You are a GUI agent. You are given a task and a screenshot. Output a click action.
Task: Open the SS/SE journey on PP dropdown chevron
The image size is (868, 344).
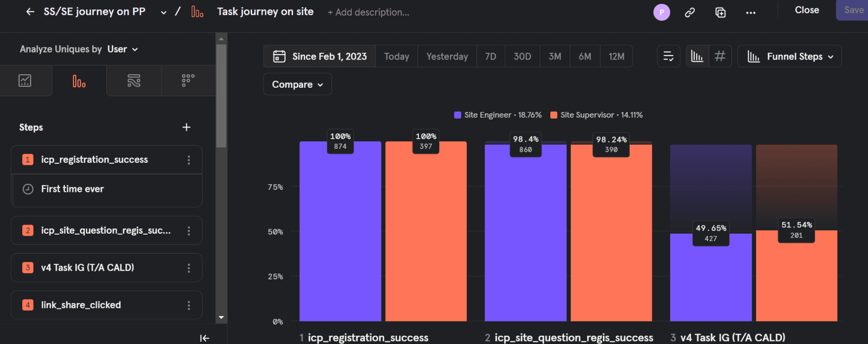pos(164,13)
